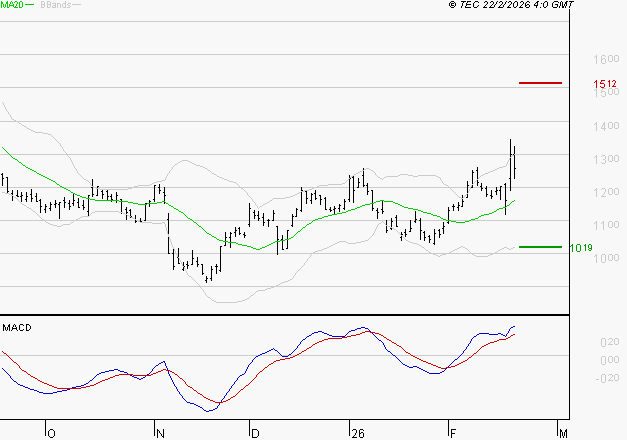The height and width of the screenshot is (440, 627).
Task: Select the M month marker on time axis
Action: [x=563, y=434]
